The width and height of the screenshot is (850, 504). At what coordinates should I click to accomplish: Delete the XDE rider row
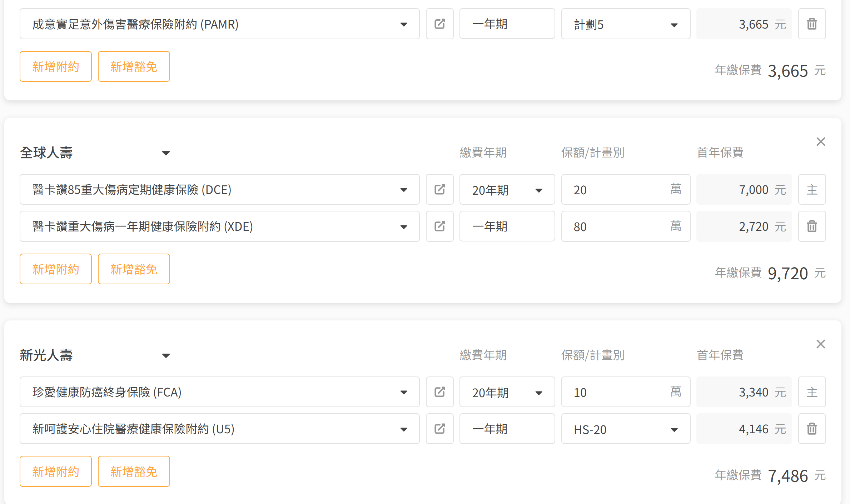point(812,226)
